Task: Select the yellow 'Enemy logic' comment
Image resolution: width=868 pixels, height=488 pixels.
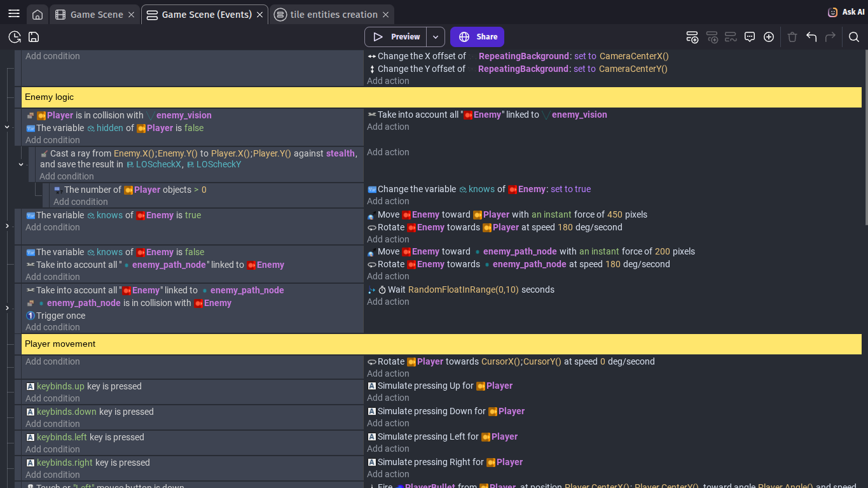Action: tap(441, 97)
